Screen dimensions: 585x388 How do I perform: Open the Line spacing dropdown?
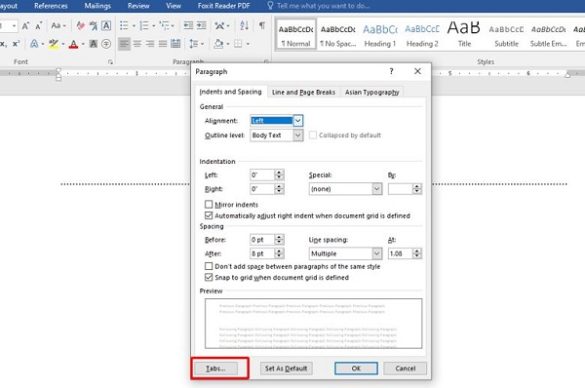pos(377,254)
